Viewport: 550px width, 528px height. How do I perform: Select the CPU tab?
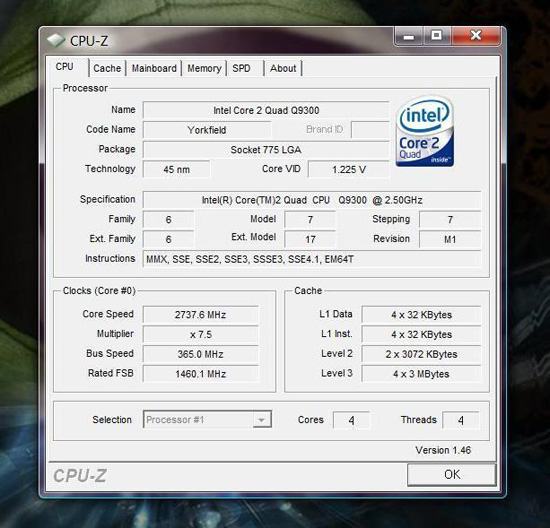coord(67,67)
